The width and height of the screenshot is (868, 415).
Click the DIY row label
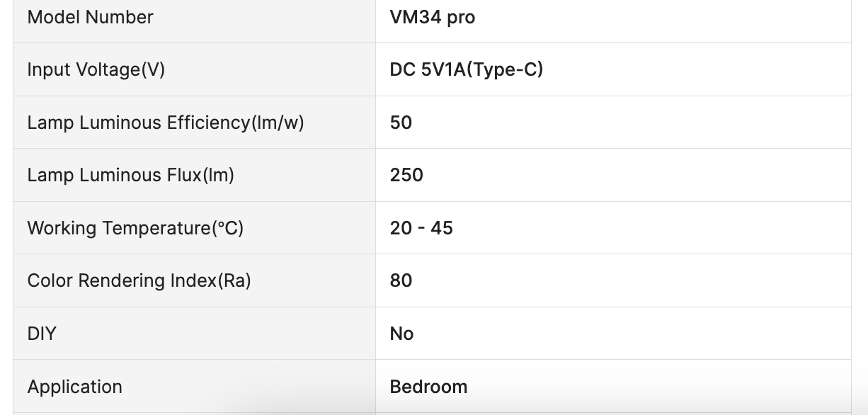[x=41, y=334]
